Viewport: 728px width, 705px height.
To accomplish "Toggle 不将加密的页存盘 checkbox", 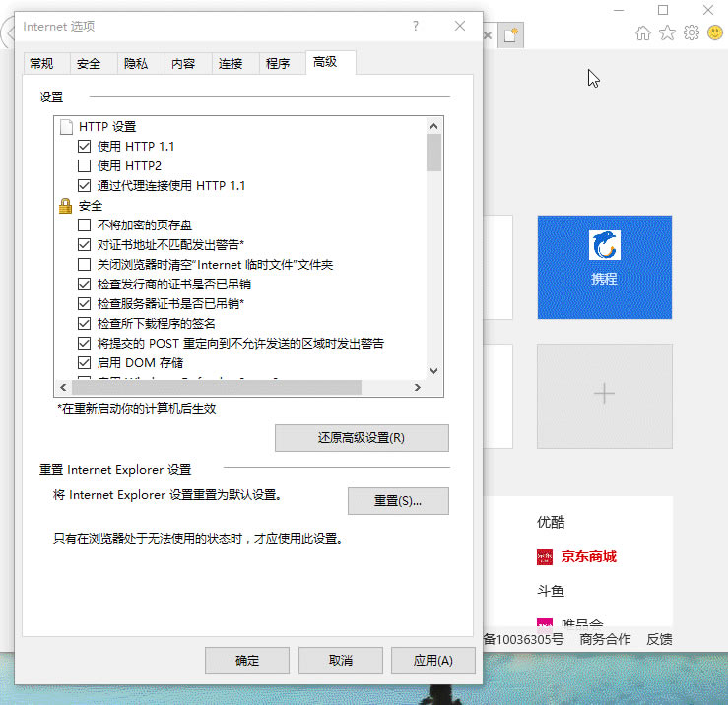I will tap(84, 225).
